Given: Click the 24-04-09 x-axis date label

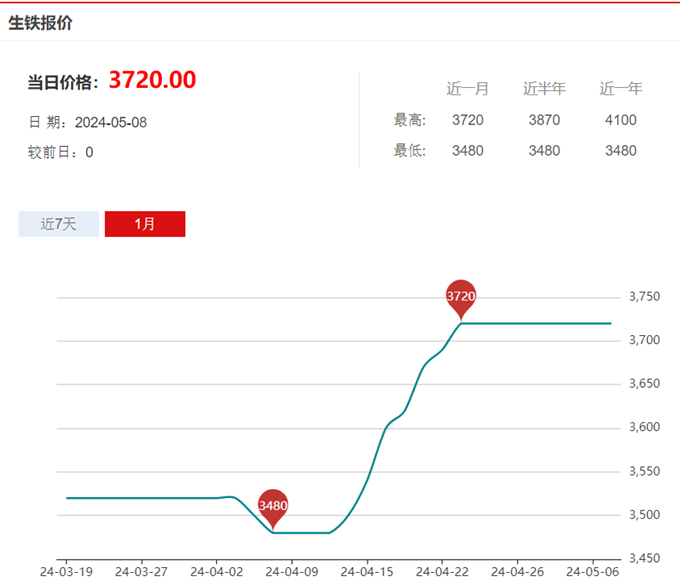Looking at the screenshot, I should point(291,572).
